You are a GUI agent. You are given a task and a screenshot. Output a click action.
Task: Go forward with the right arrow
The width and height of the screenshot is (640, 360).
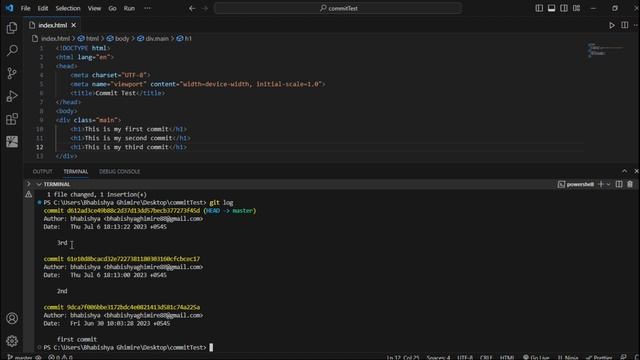point(205,8)
